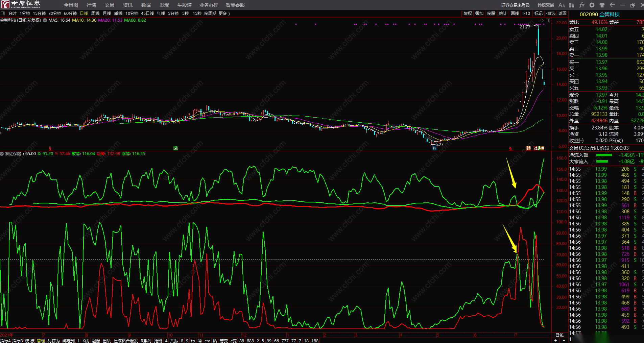Open the fx formula editor icon

pyautogui.click(x=582, y=5)
